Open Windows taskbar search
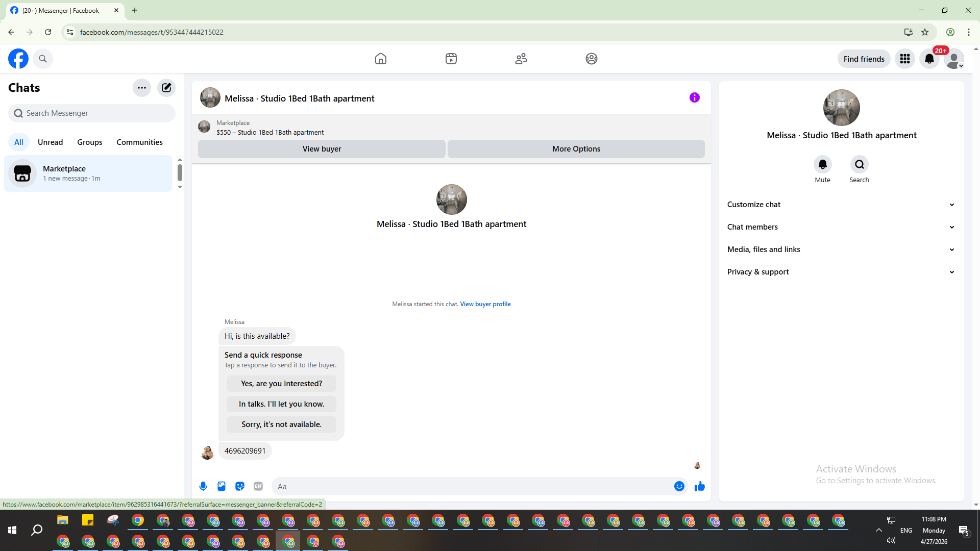980x551 pixels. [37, 531]
